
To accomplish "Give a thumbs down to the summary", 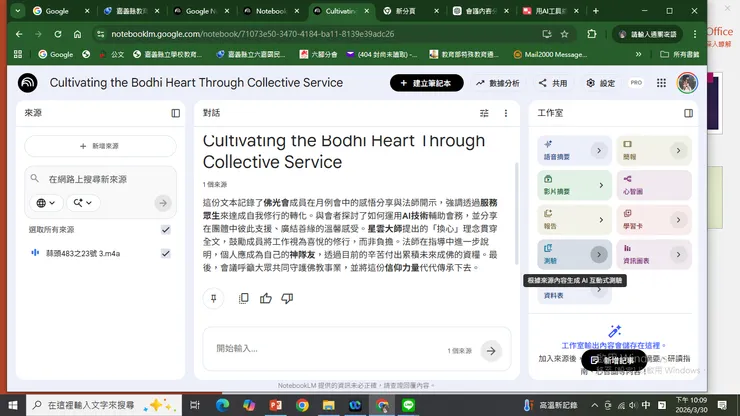I will point(287,298).
